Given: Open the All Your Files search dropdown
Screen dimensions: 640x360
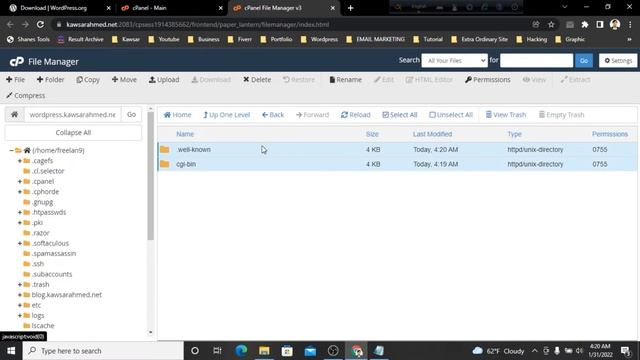Looking at the screenshot, I should (x=454, y=60).
